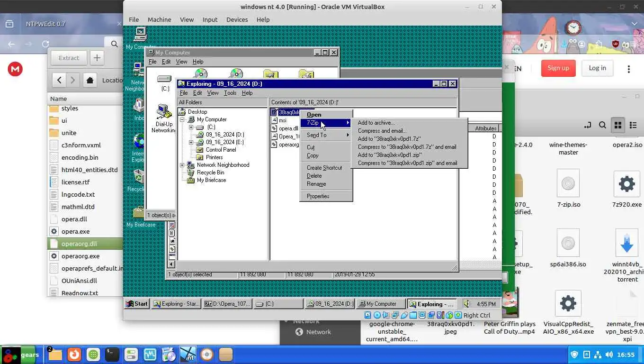Switch to D:\Opera_107 7-Zip taskbar button
644x364 pixels.
(227, 304)
